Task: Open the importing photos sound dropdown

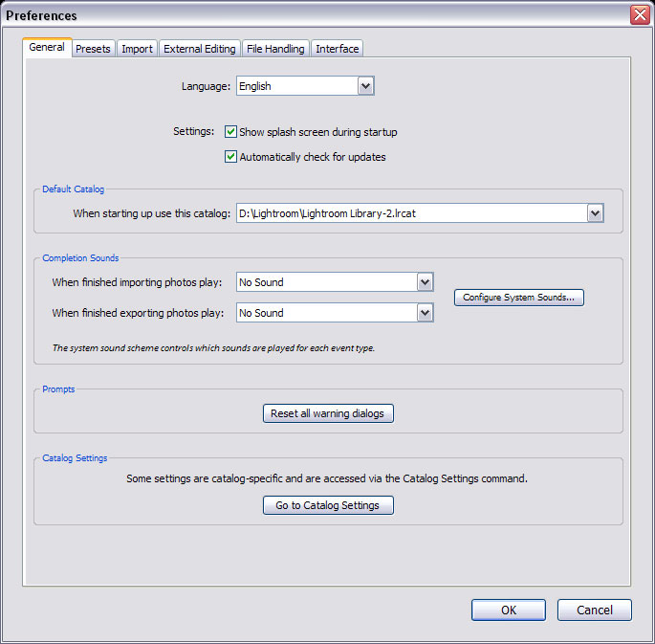Action: (335, 282)
